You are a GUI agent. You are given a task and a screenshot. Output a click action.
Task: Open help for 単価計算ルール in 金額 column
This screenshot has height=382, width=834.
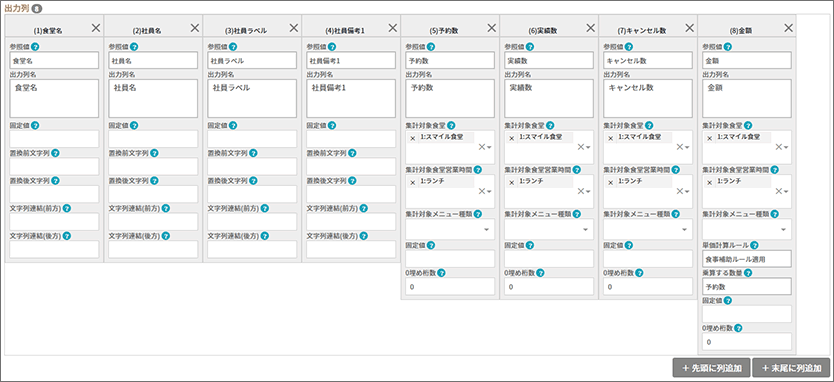754,245
